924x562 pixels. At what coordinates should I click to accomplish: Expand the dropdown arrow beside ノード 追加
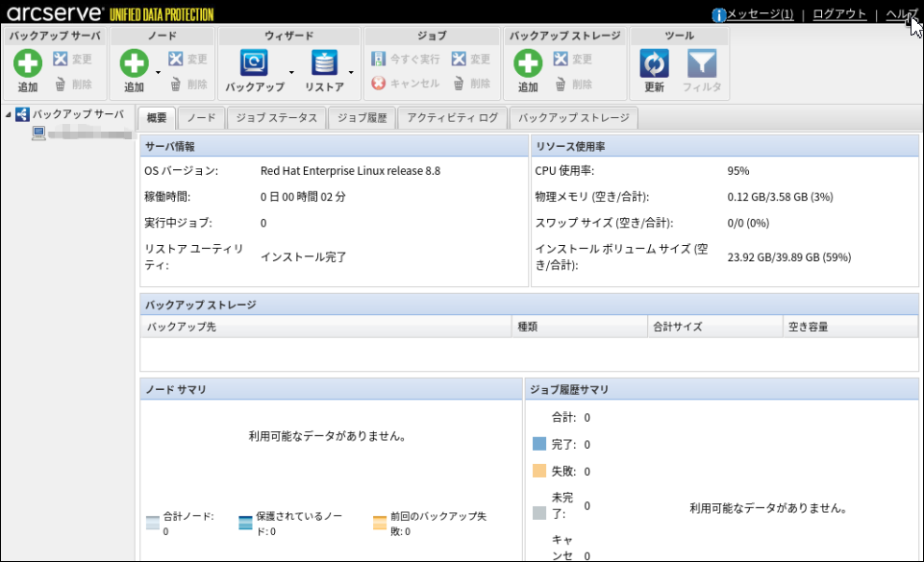click(x=158, y=72)
